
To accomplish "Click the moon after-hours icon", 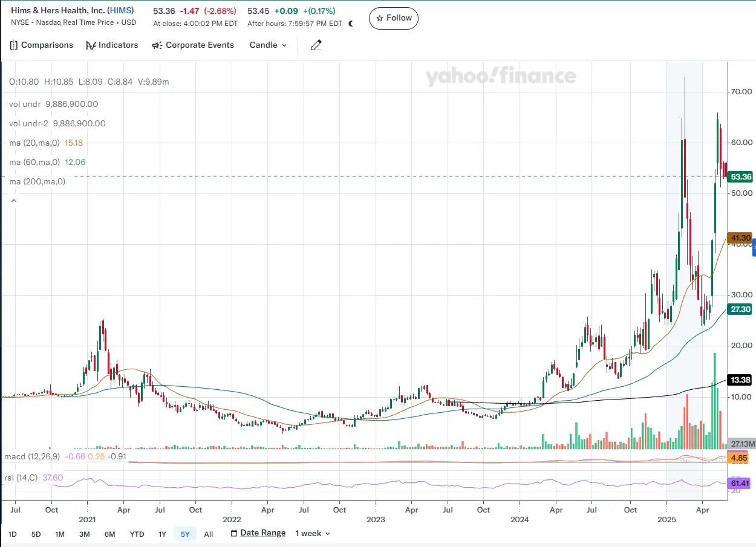I will [x=351, y=24].
